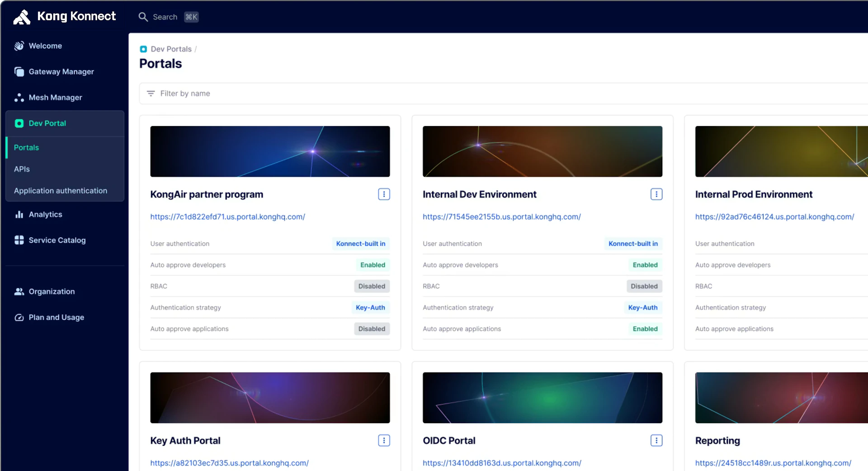The height and width of the screenshot is (471, 868).
Task: Click the Mesh Manager sidebar icon
Action: pos(19,97)
